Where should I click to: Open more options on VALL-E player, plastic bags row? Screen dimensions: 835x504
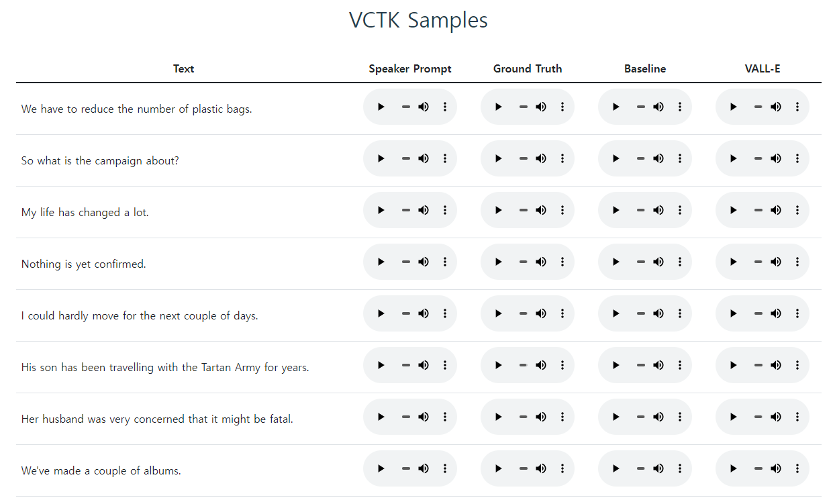797,107
